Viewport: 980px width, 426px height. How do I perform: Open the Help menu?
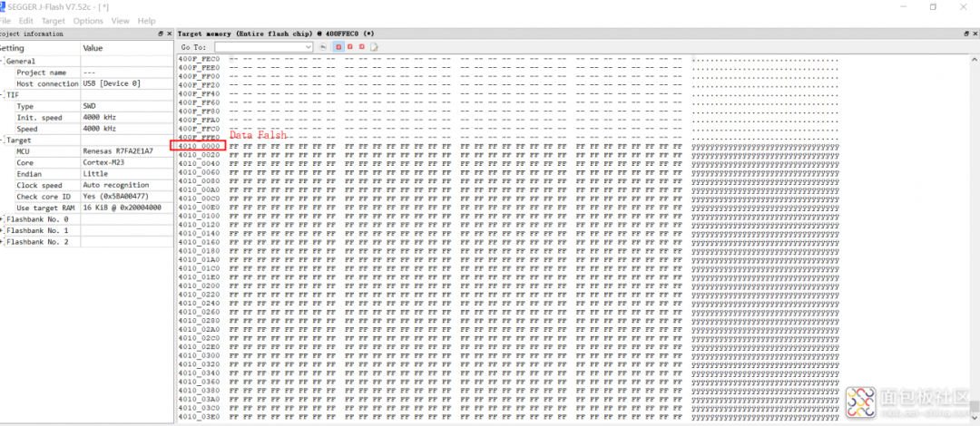click(x=146, y=20)
